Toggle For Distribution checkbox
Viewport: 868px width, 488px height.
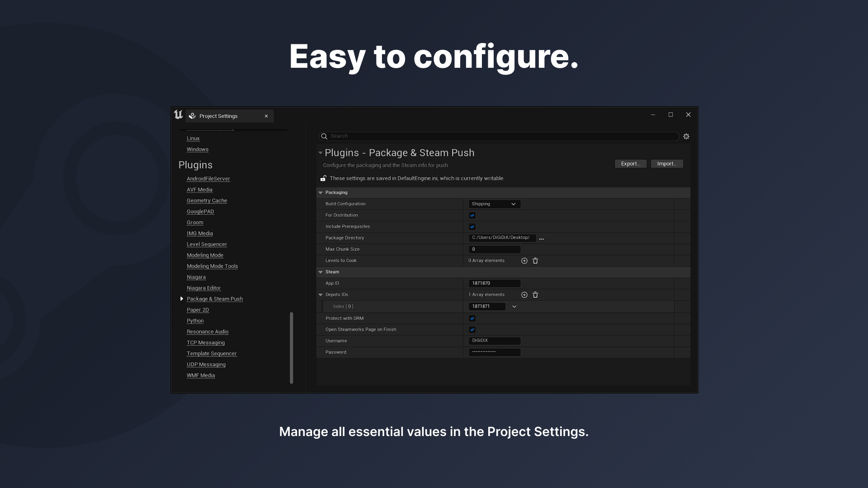point(472,216)
